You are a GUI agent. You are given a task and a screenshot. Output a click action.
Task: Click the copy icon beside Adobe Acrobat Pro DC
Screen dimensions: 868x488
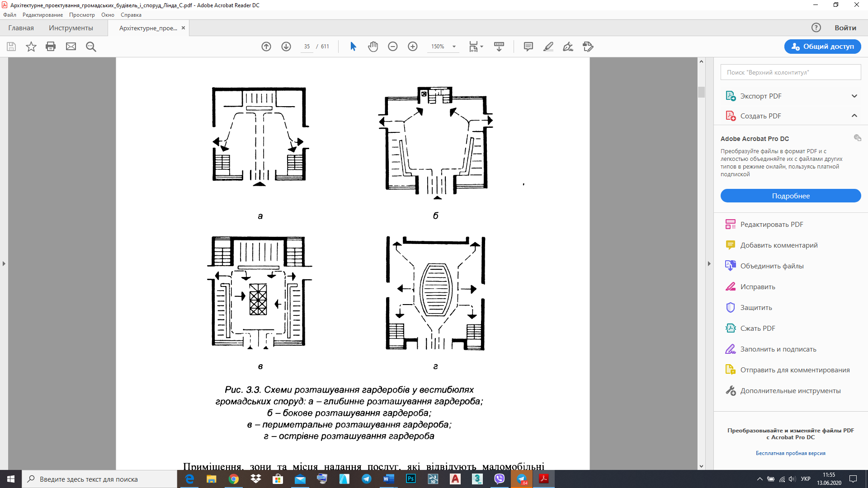coord(857,138)
